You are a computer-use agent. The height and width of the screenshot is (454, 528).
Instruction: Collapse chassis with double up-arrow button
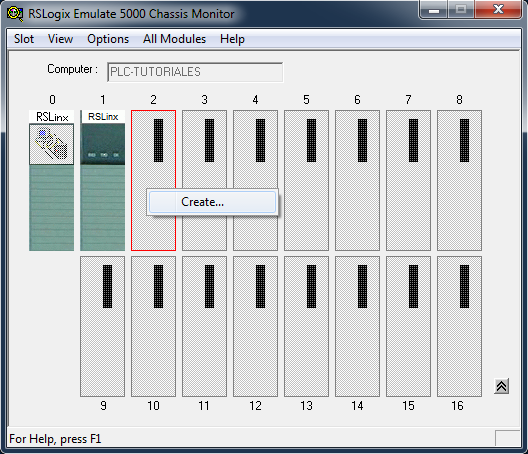tap(501, 386)
